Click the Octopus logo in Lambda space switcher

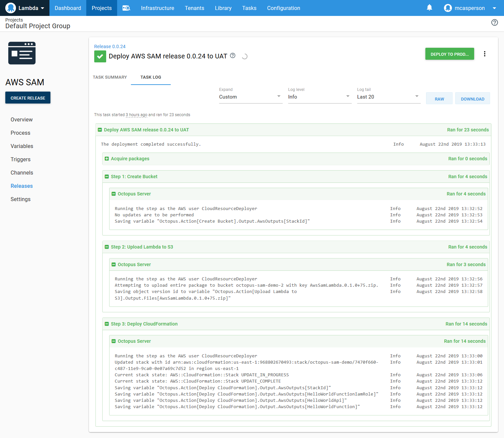coord(11,8)
